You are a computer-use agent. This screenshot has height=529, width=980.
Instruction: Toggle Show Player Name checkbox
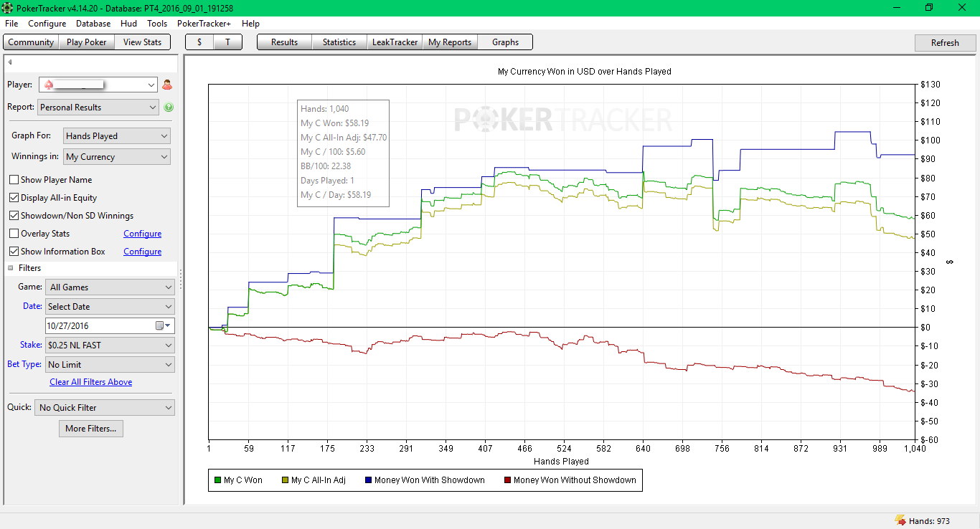(14, 180)
